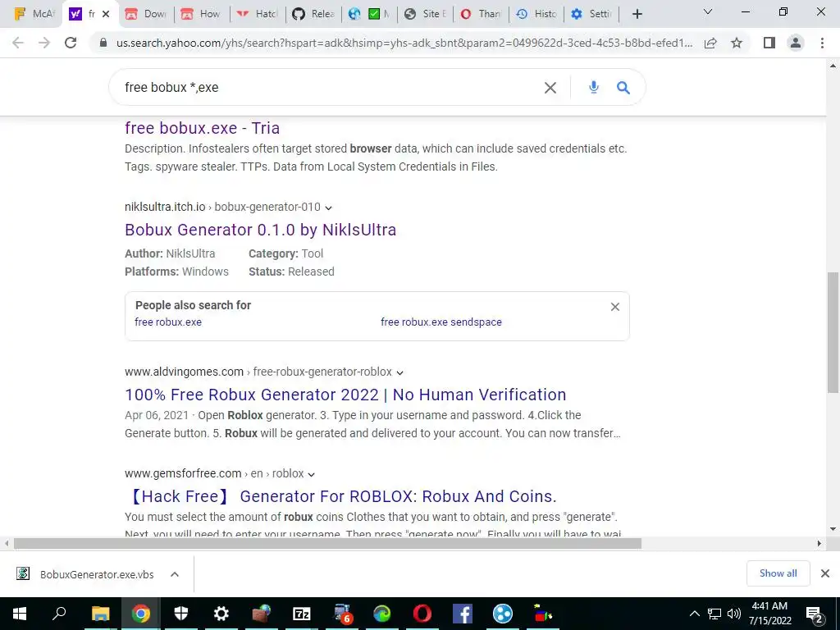Open Hack Free Generator For ROBLOX result
The image size is (840, 630).
pyautogui.click(x=340, y=496)
